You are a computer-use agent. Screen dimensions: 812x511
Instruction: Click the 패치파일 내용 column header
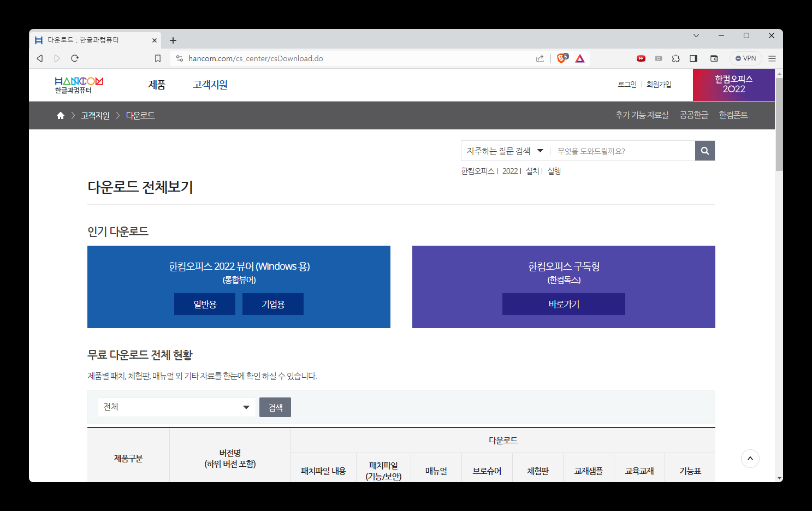323,471
